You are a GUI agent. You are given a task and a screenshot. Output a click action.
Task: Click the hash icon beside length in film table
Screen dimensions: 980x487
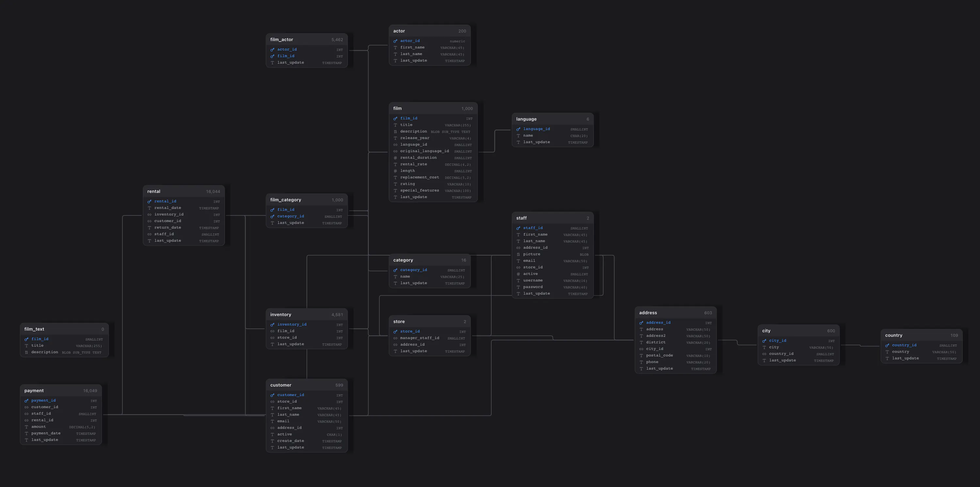pos(395,171)
